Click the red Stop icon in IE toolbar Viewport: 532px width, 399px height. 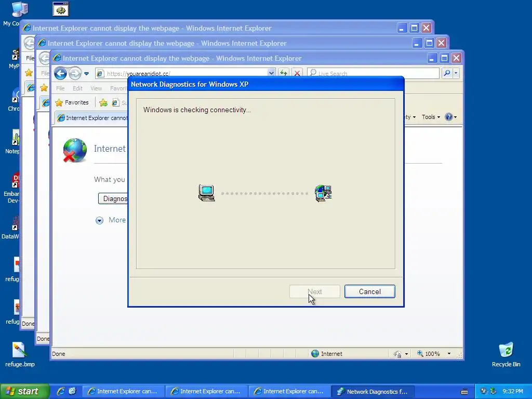click(297, 73)
